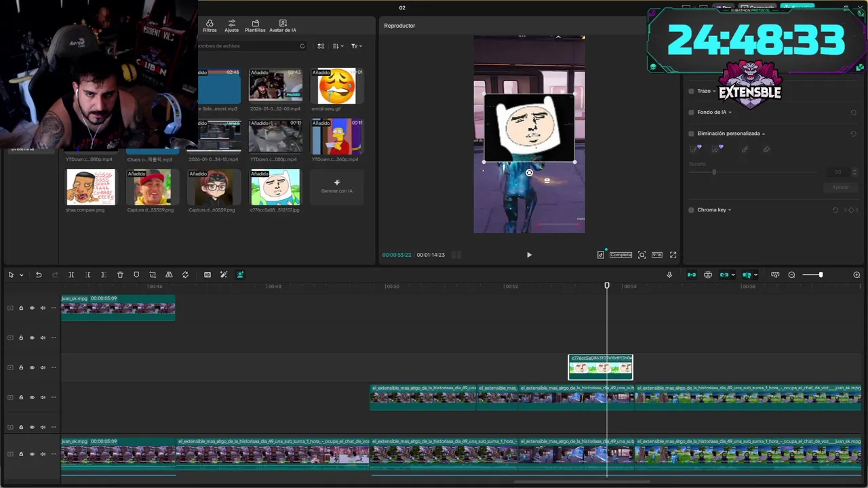
Task: Select the c776cc5a08 image clip on timeline
Action: click(601, 367)
